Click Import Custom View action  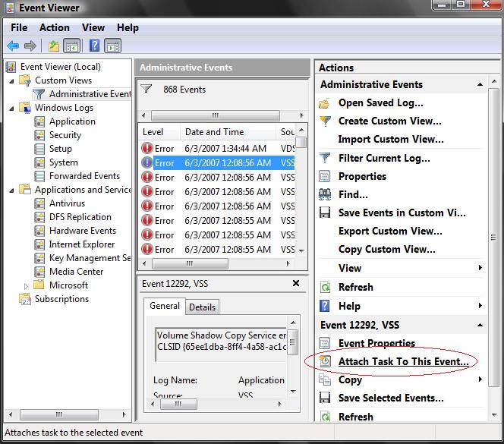(391, 139)
